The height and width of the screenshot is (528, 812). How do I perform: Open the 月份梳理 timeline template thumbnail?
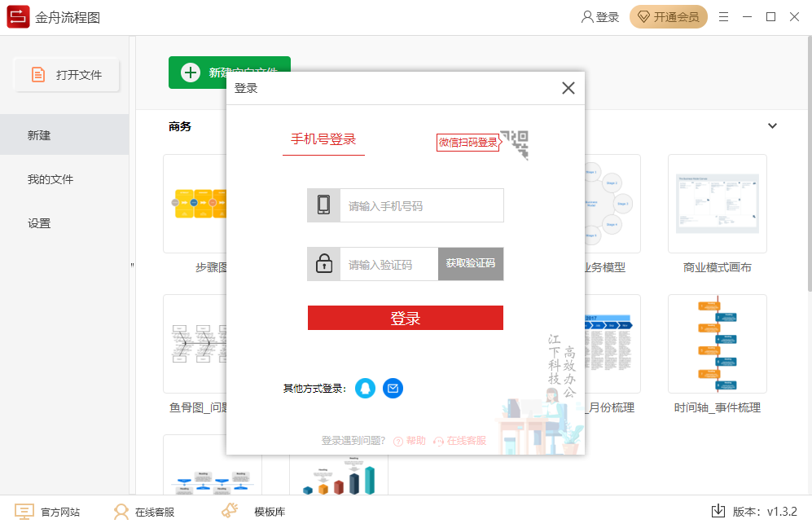point(612,344)
